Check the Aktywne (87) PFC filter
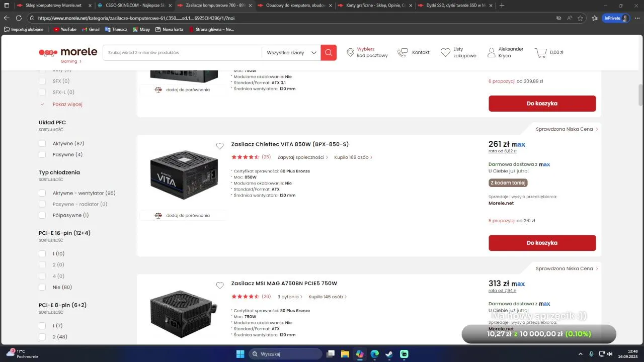Screen dimensions: 644x362 42,143
